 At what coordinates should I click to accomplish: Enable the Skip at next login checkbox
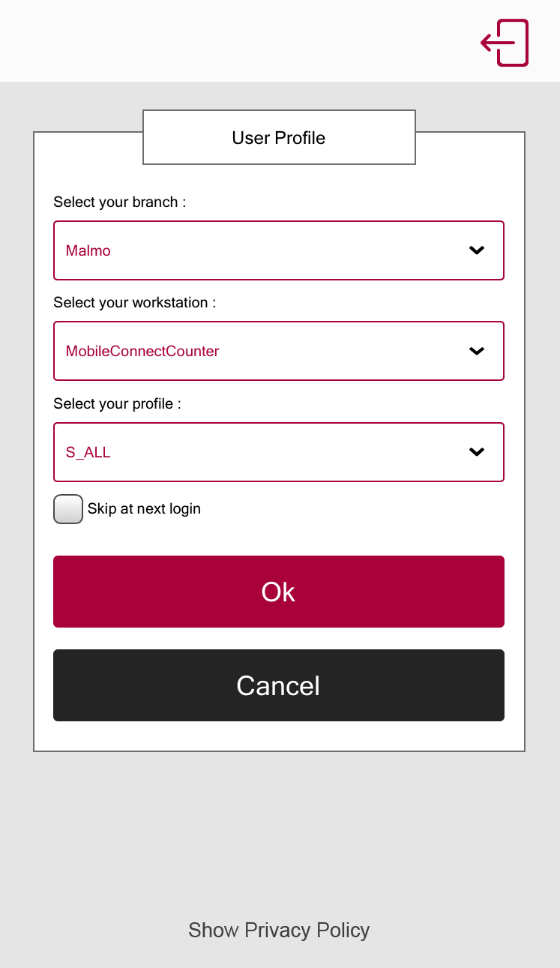(x=68, y=509)
